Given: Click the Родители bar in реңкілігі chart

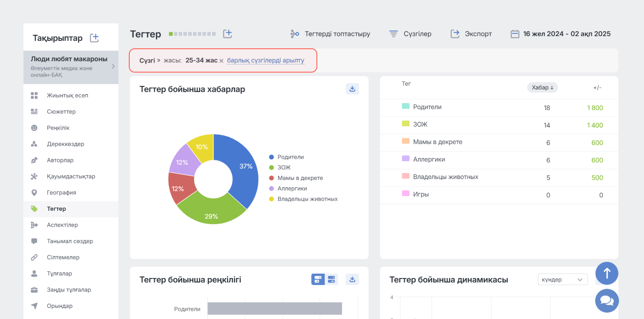Looking at the screenshot, I should (275, 308).
